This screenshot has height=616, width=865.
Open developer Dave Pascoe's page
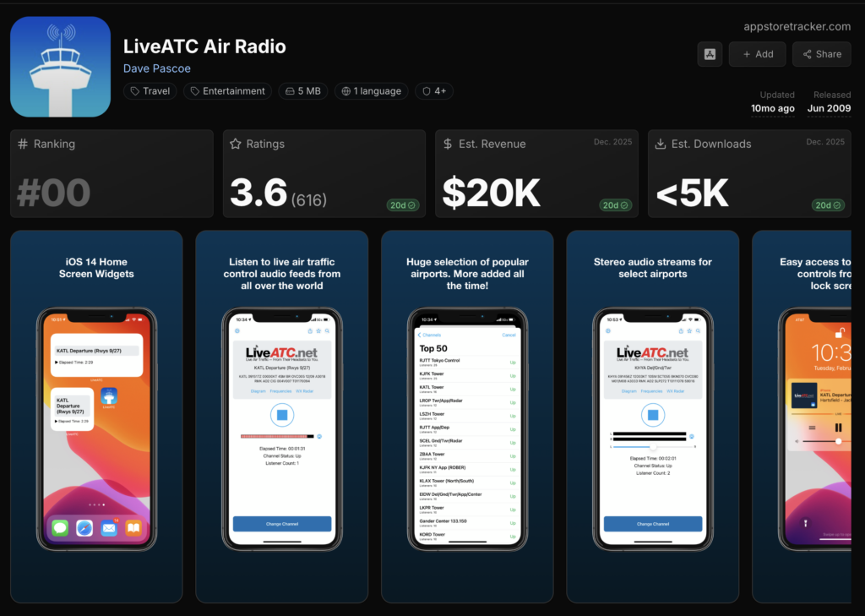click(x=157, y=68)
